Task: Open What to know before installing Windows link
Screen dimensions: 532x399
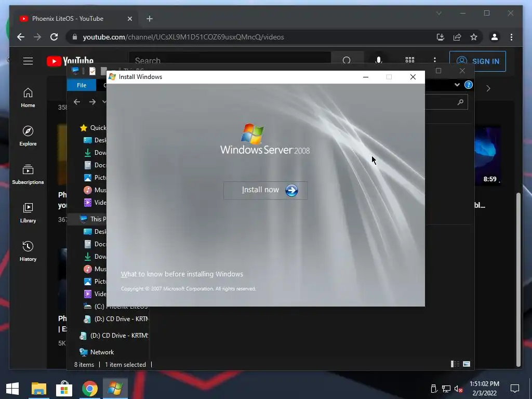Action: click(x=182, y=274)
